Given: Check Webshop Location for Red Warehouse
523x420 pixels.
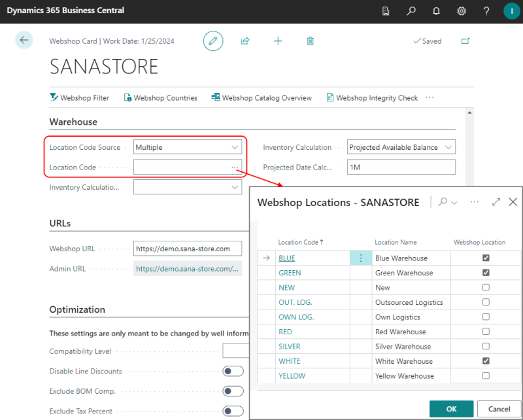Looking at the screenshot, I should tap(486, 332).
